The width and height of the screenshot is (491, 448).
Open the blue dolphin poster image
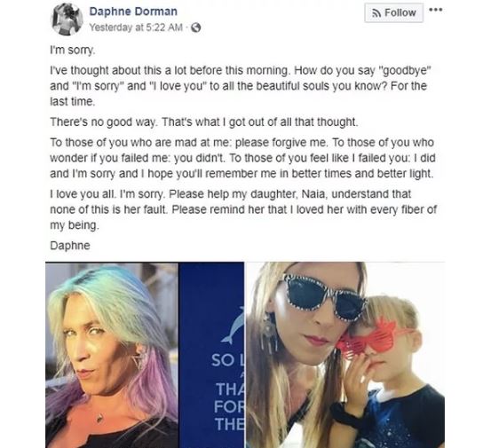pyautogui.click(x=211, y=355)
